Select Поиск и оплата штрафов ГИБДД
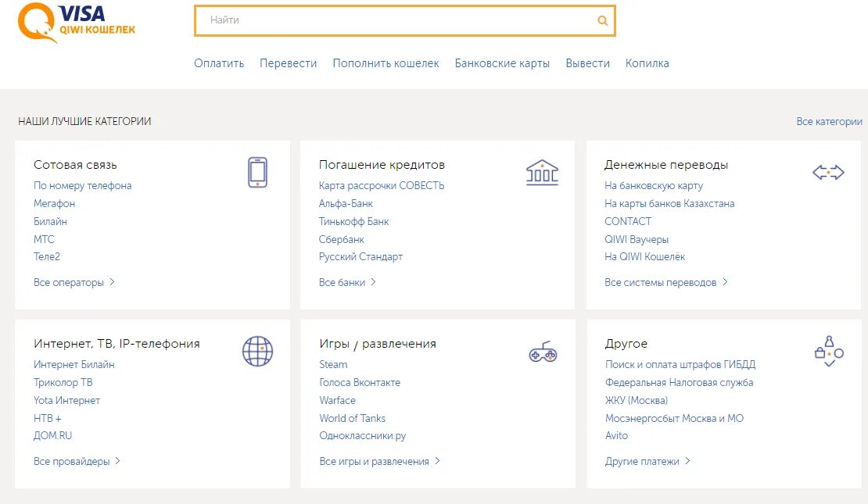Image resolution: width=868 pixels, height=504 pixels. 680,365
